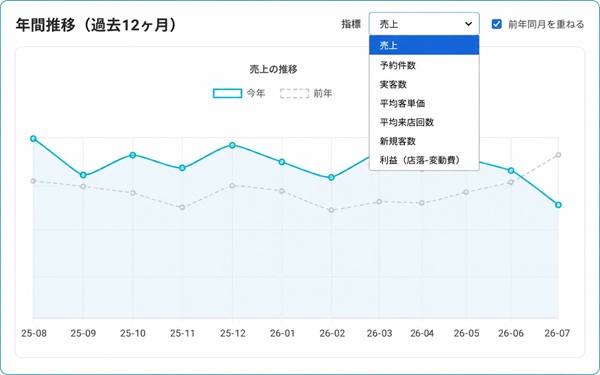The width and height of the screenshot is (600, 375).
Task: Toggle the 今年 legend series
Action: click(x=239, y=93)
